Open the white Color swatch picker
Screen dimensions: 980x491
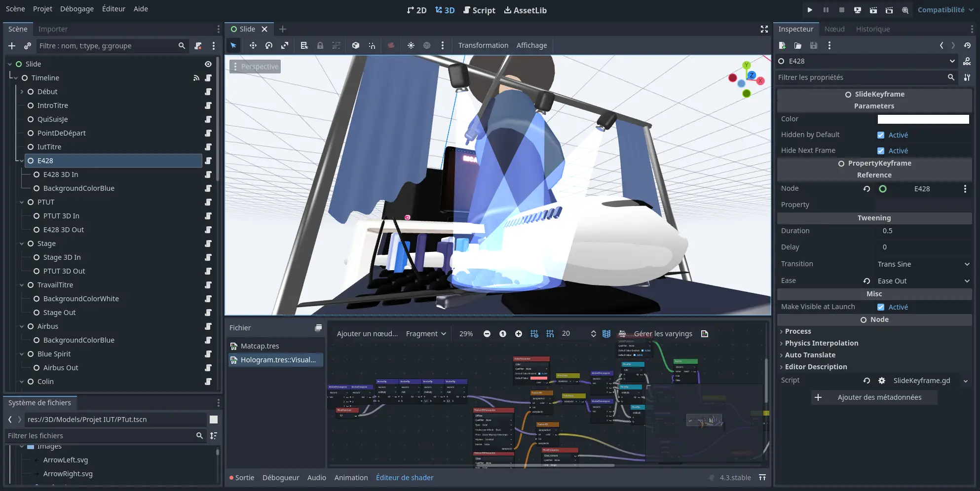[923, 119]
